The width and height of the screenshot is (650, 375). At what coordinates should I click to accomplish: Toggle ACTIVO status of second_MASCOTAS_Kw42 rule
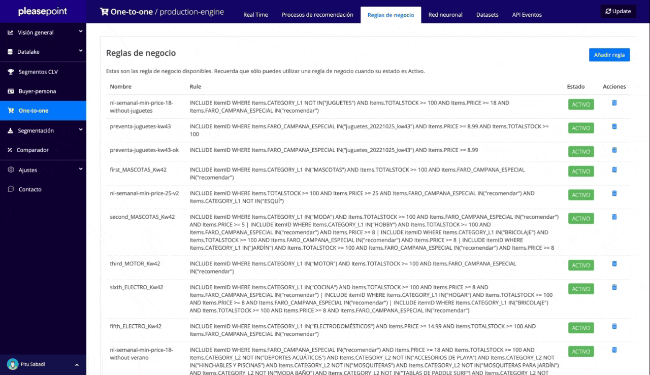(x=580, y=218)
